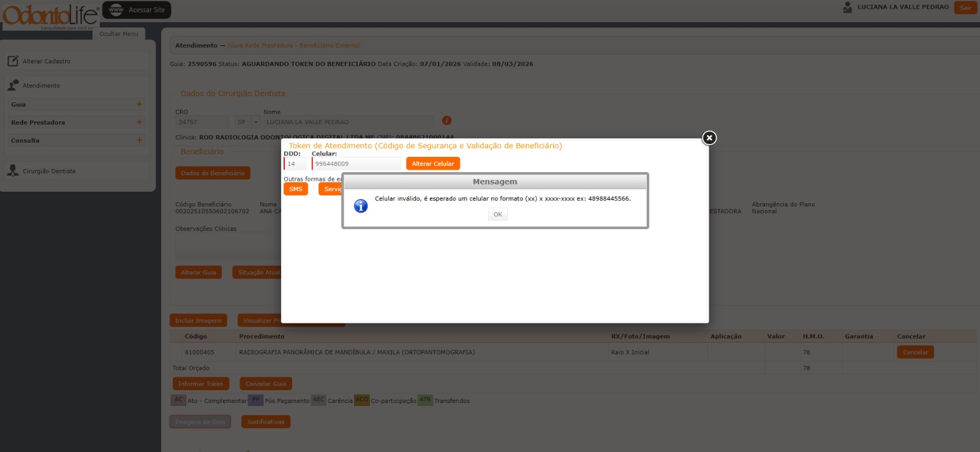Image resolution: width=980 pixels, height=452 pixels.
Task: Click the SMS button
Action: coord(296,189)
